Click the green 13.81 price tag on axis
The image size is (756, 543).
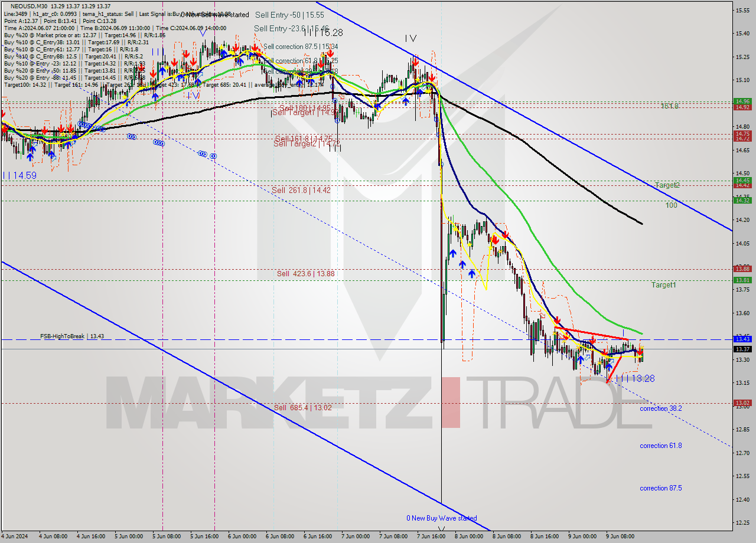tap(742, 280)
